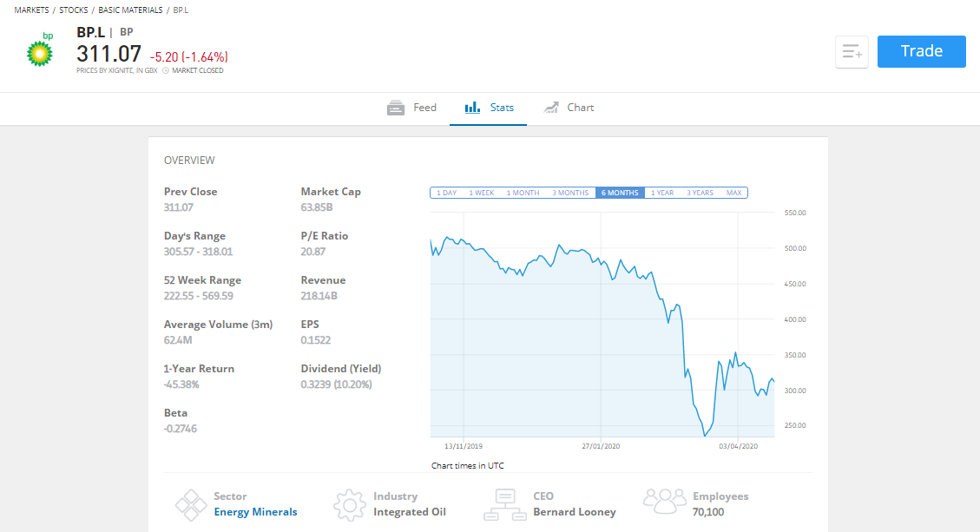Click the market closed clock icon
Viewport: 980px width, 532px height.
(166, 70)
